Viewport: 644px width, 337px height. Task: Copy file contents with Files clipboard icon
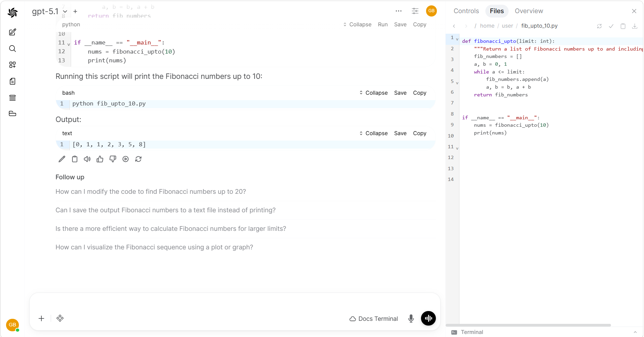(623, 26)
